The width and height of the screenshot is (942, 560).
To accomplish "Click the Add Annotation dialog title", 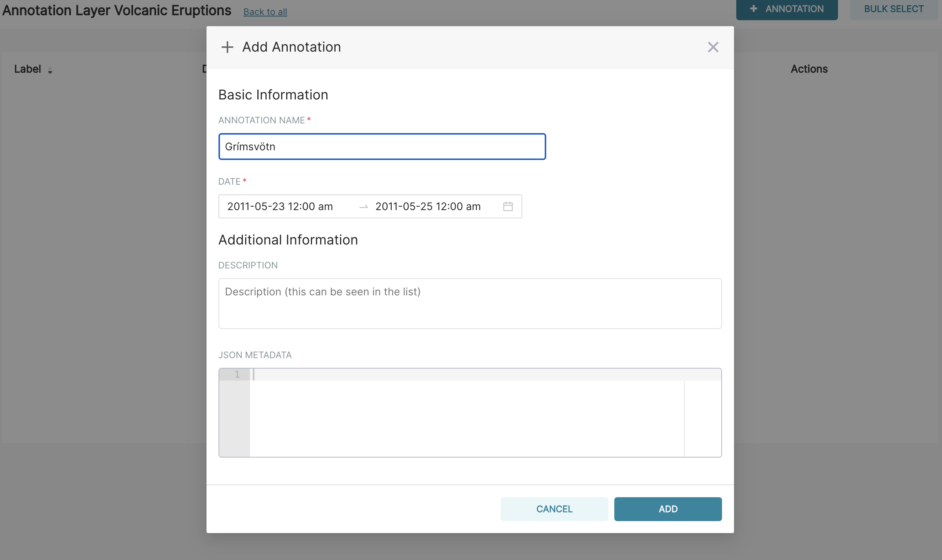I will [x=291, y=47].
